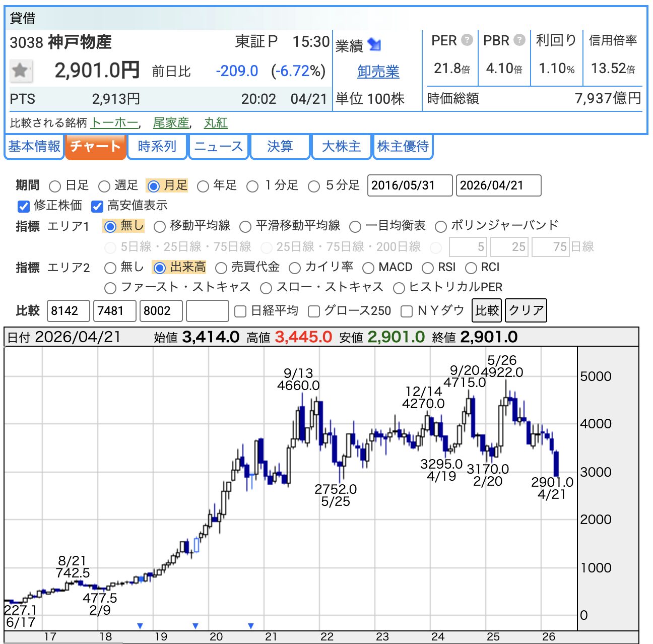The height and width of the screenshot is (644, 653).
Task: Click the blue triangle marker near 2019
Action: tap(140, 626)
